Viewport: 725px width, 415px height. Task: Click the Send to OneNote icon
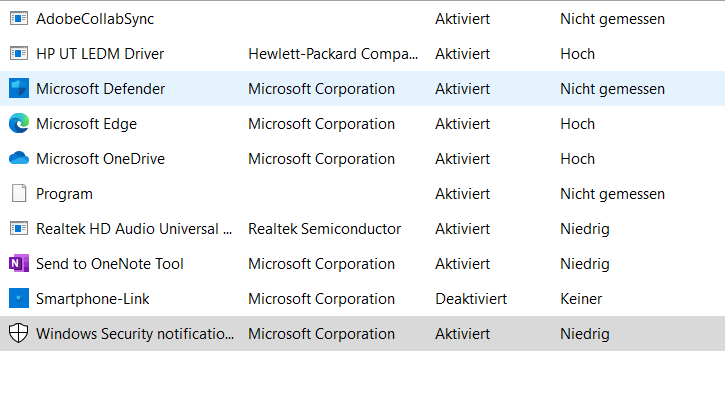pos(18,263)
